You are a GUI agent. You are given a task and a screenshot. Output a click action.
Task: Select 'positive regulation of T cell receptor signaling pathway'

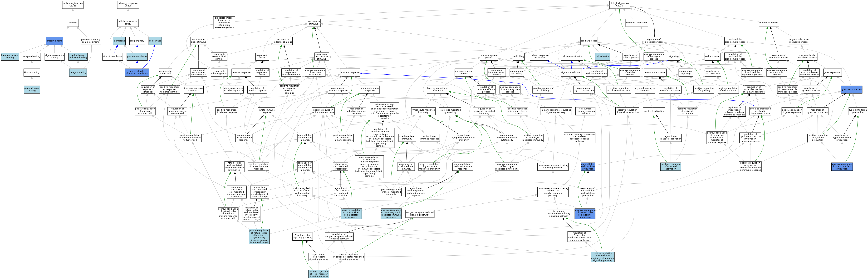pos(319,274)
